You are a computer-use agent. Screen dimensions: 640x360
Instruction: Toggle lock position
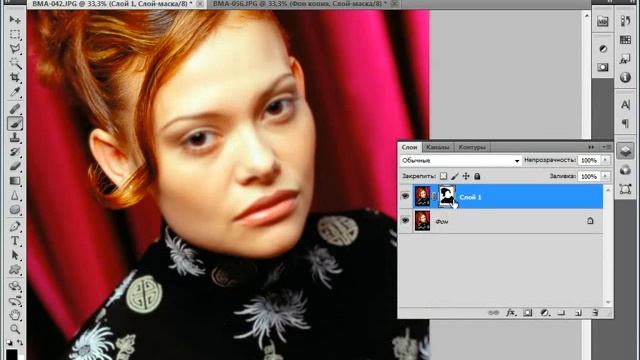tap(466, 176)
